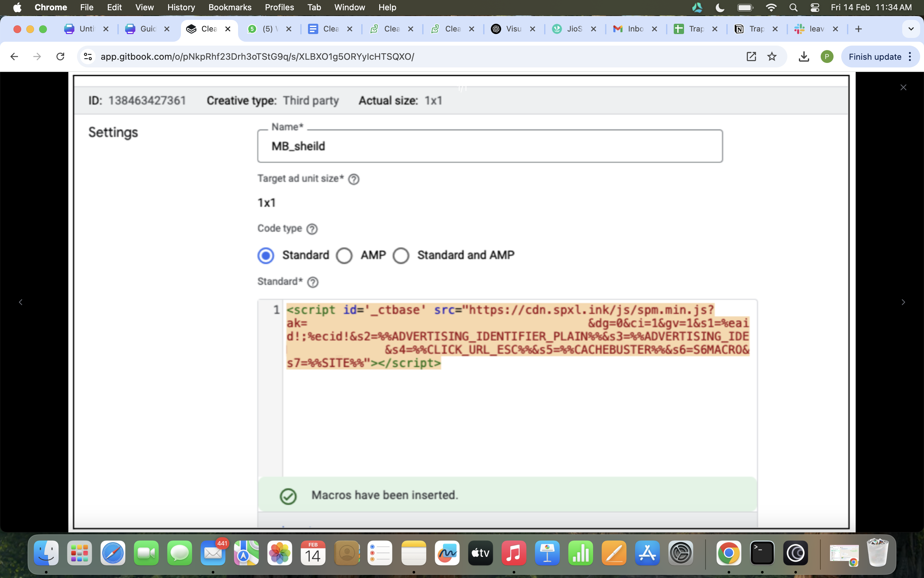Image resolution: width=924 pixels, height=578 pixels.
Task: Open page in app icon in address bar
Action: 751,57
